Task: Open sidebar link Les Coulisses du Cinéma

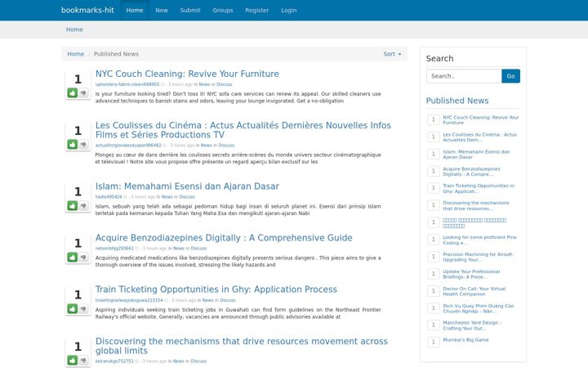Action: 479,137
